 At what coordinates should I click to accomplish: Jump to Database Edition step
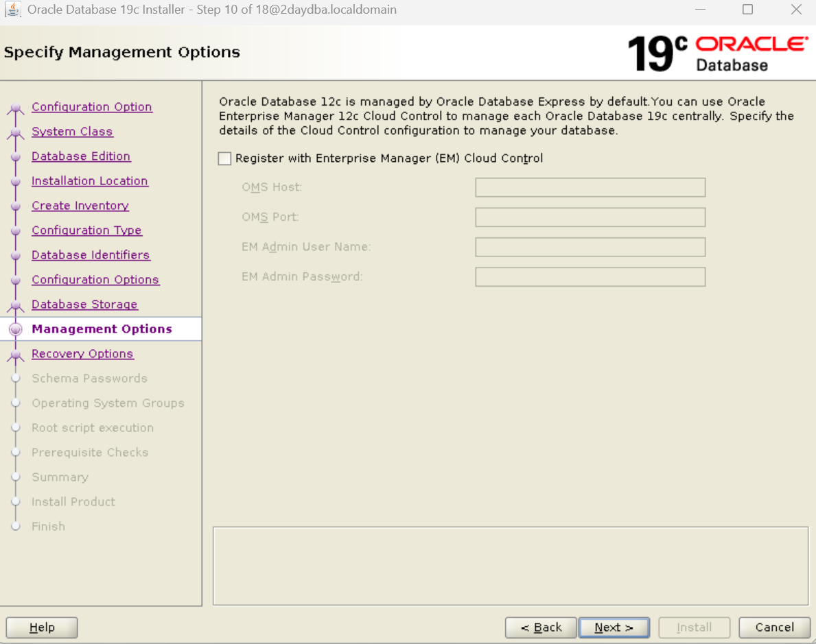pos(81,156)
